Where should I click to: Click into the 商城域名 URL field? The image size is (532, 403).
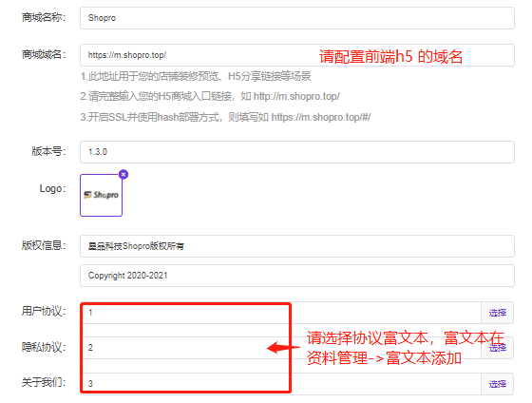(297, 55)
